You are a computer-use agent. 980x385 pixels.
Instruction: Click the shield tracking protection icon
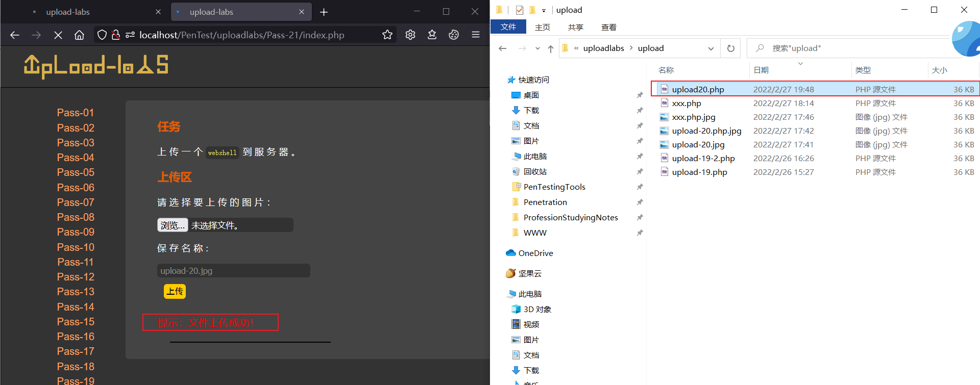tap(102, 35)
